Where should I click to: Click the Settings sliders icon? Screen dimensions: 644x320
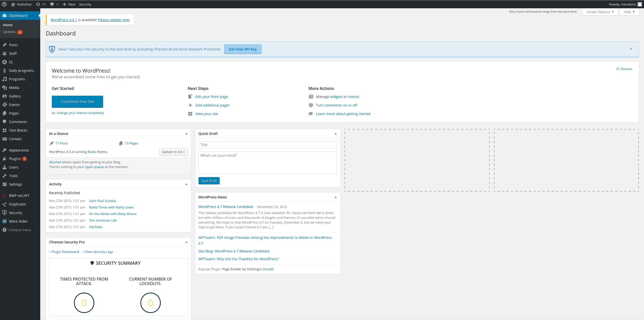click(5, 184)
